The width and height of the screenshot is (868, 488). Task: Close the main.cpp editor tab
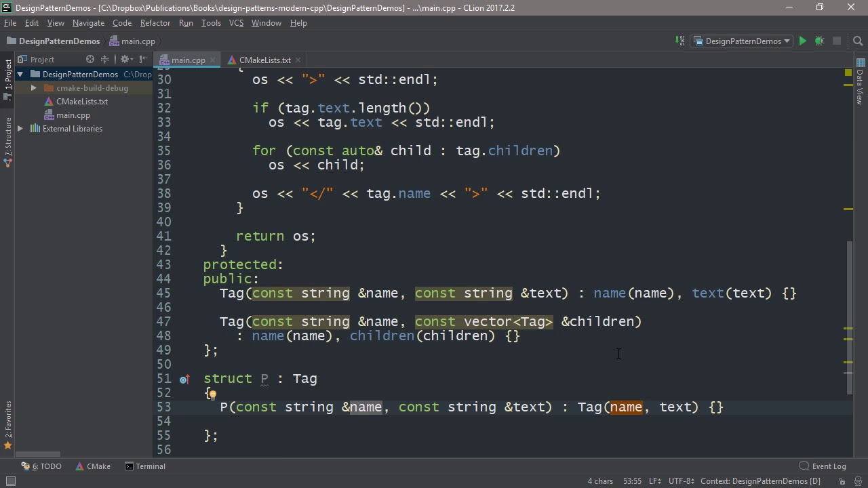tap(212, 60)
